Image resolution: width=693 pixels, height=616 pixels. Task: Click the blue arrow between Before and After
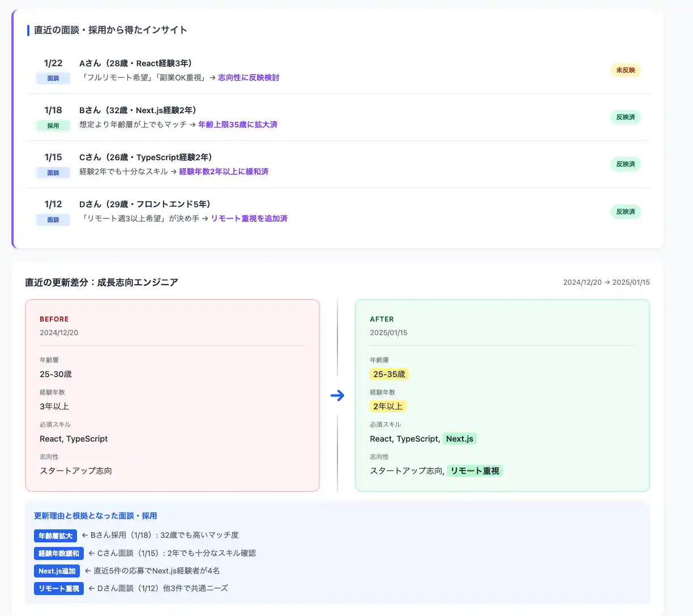point(337,395)
